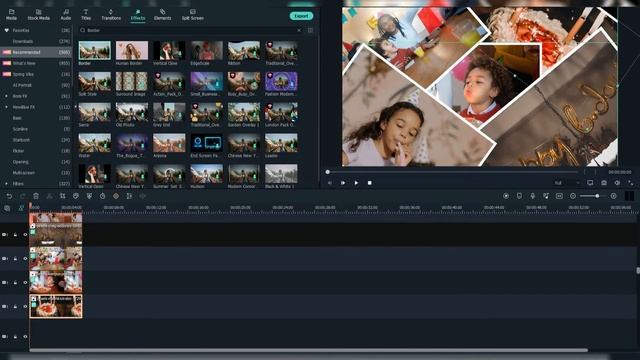Take a snapshot with camera icon
The image size is (640, 360).
604,183
